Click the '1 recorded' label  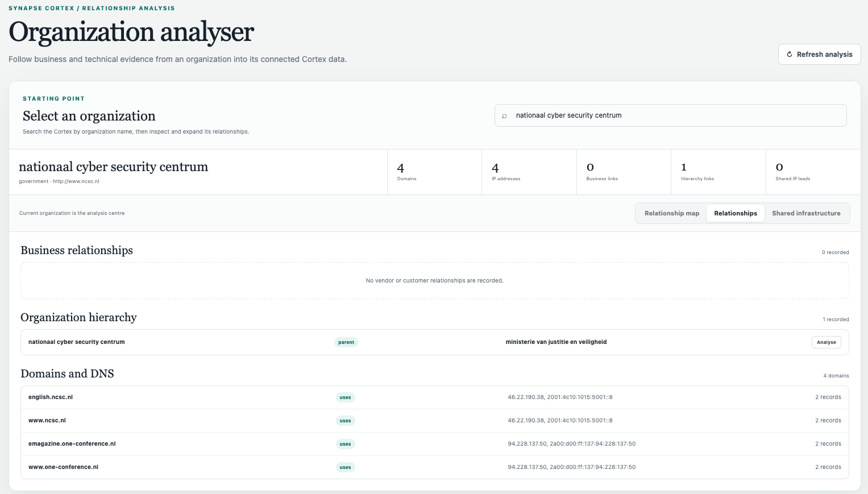[836, 319]
